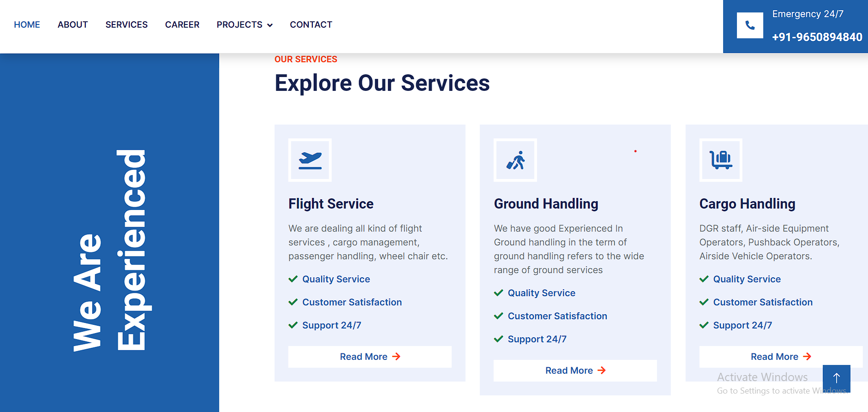The height and width of the screenshot is (412, 868).
Task: Click the checkmark beside Flight Service's Quality Service
Action: tap(293, 279)
